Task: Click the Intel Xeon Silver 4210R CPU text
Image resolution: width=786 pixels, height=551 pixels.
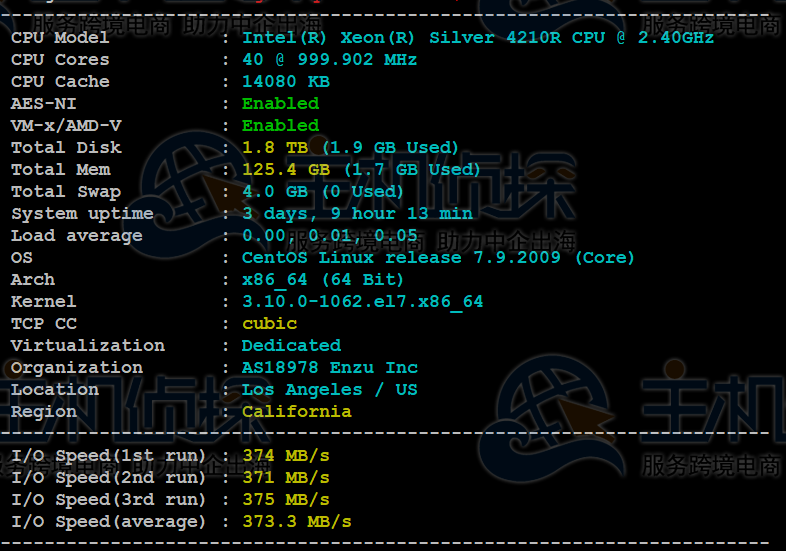Action: tap(477, 38)
